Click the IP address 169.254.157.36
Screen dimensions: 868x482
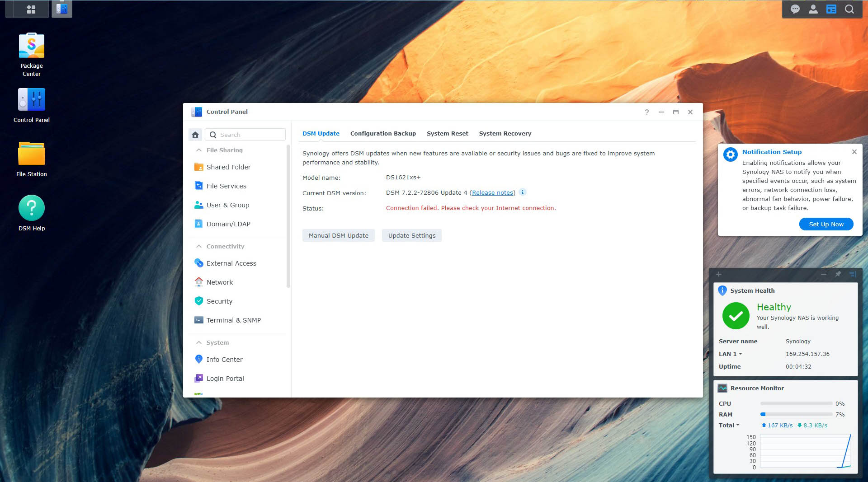tap(807, 354)
